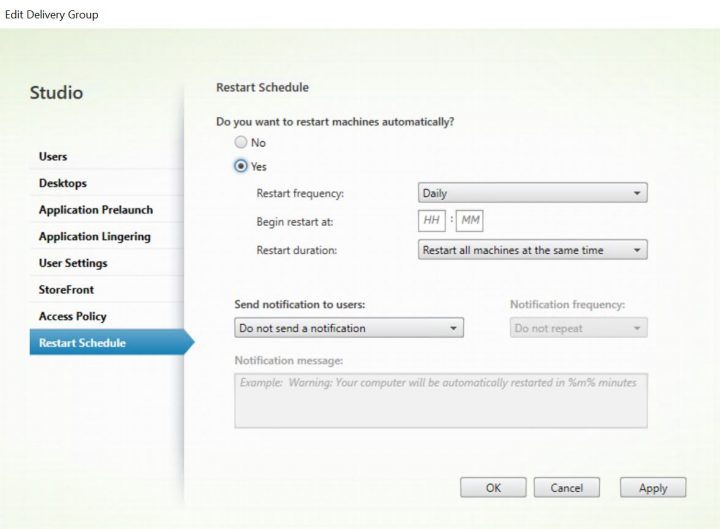Open the Application Lingering page
This screenshot has width=720, height=529.
(95, 237)
